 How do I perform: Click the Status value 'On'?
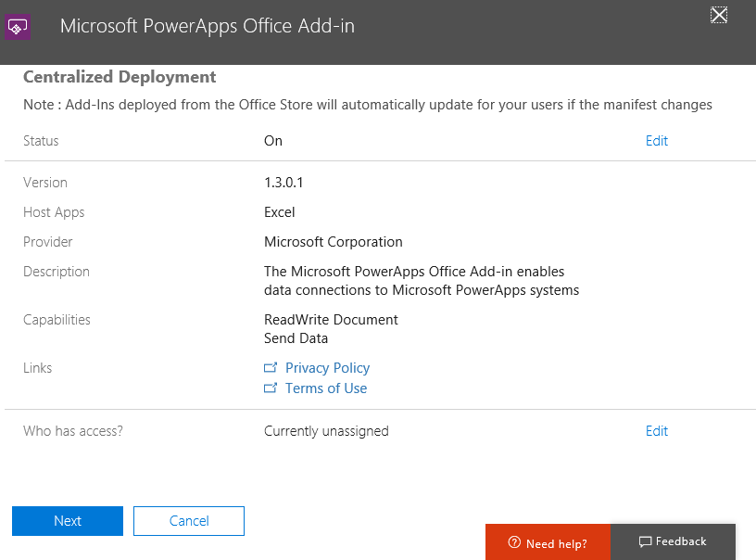coord(273,141)
